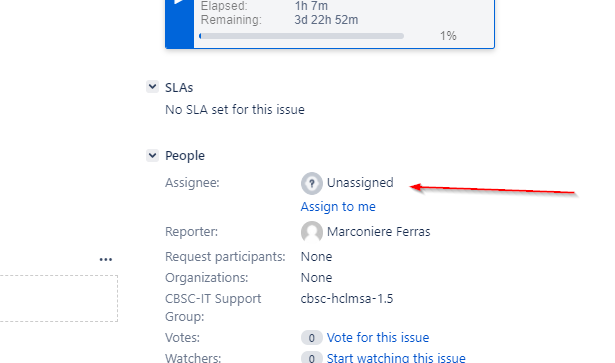Click Start watching this issue link
The height and width of the screenshot is (363, 615).
(396, 358)
